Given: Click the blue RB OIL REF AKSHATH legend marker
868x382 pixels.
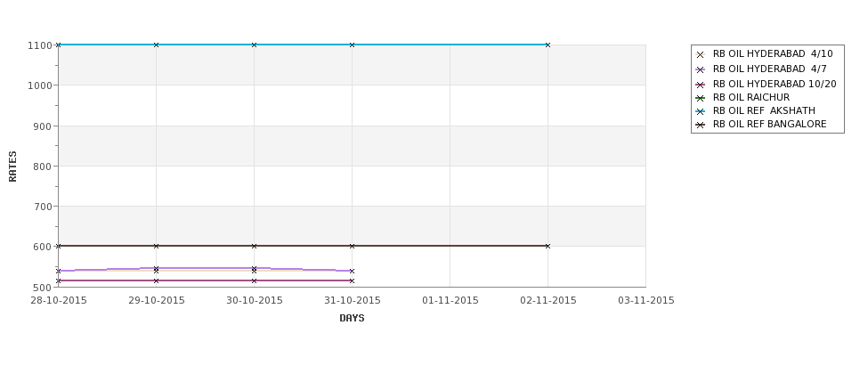Looking at the screenshot, I should (701, 111).
